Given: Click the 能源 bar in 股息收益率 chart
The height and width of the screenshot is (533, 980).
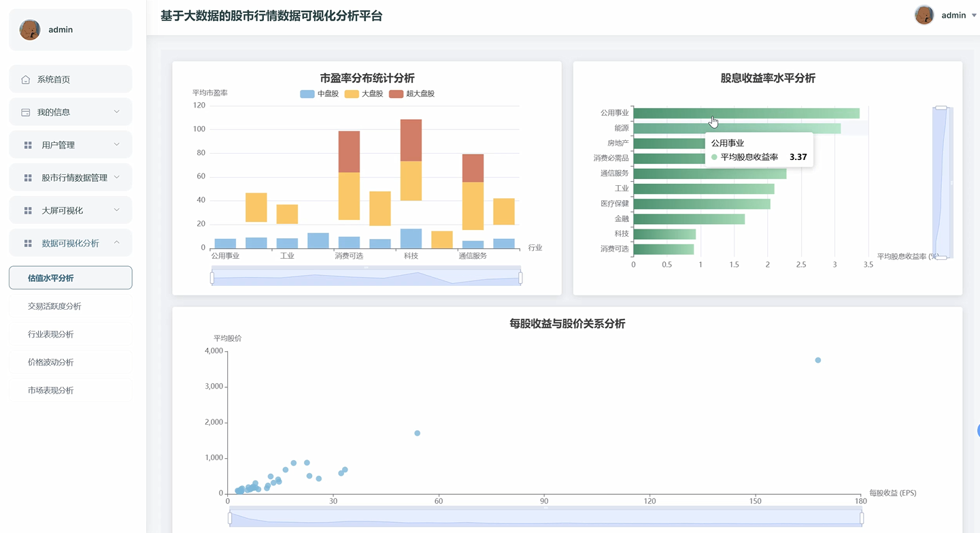Looking at the screenshot, I should click(737, 129).
